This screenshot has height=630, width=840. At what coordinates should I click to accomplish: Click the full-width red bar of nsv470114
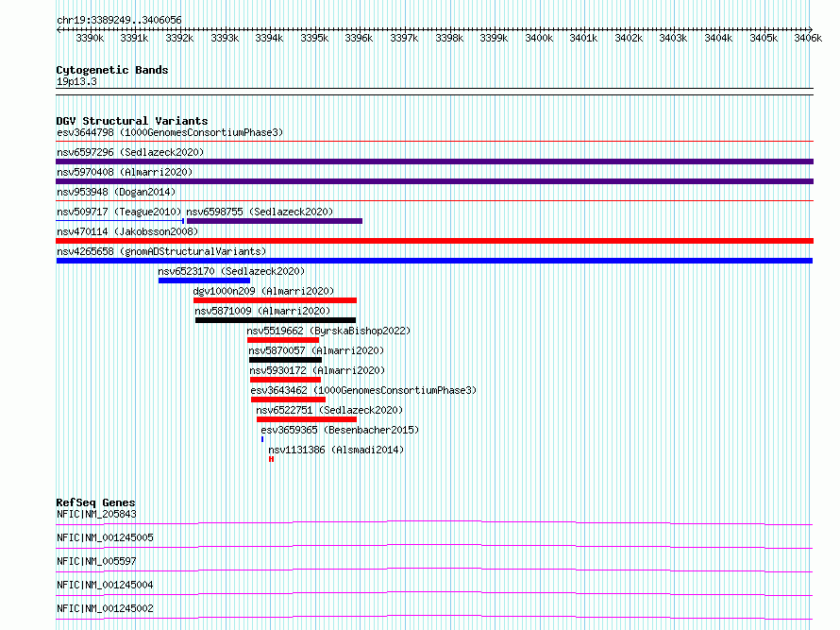434,241
